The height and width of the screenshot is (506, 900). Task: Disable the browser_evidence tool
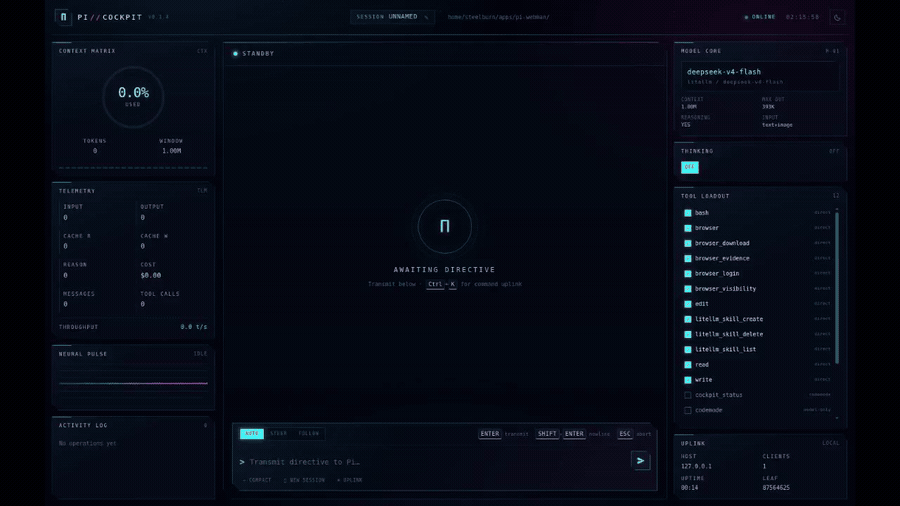coord(688,258)
